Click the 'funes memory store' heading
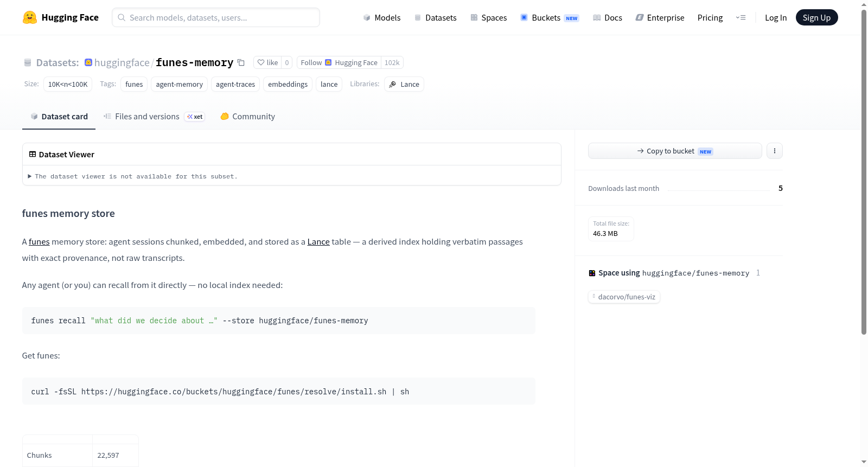Image resolution: width=868 pixels, height=467 pixels. coord(68,214)
